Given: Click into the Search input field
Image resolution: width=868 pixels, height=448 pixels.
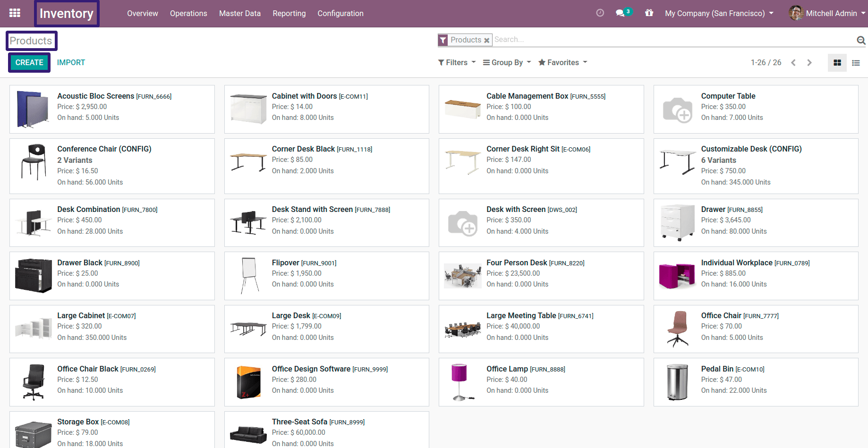Looking at the screenshot, I should [x=673, y=40].
